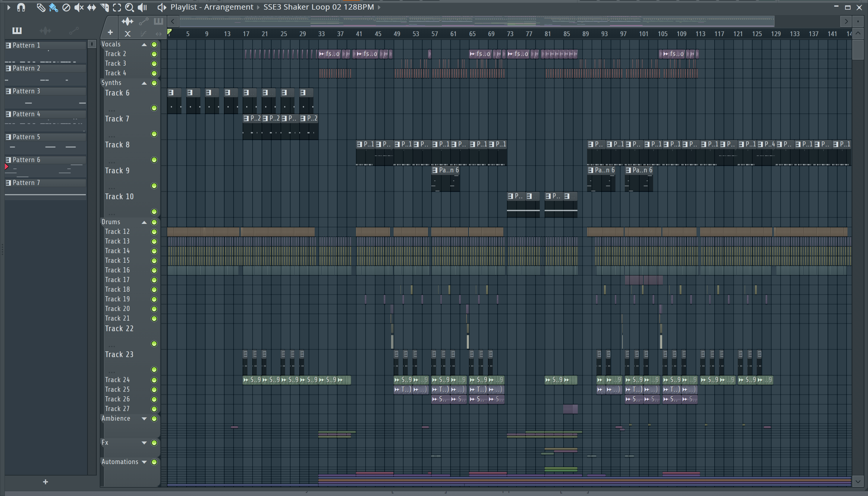Click the vertical scrollbar thumb
Image resolution: width=868 pixels, height=496 pixels.
coord(858,49)
